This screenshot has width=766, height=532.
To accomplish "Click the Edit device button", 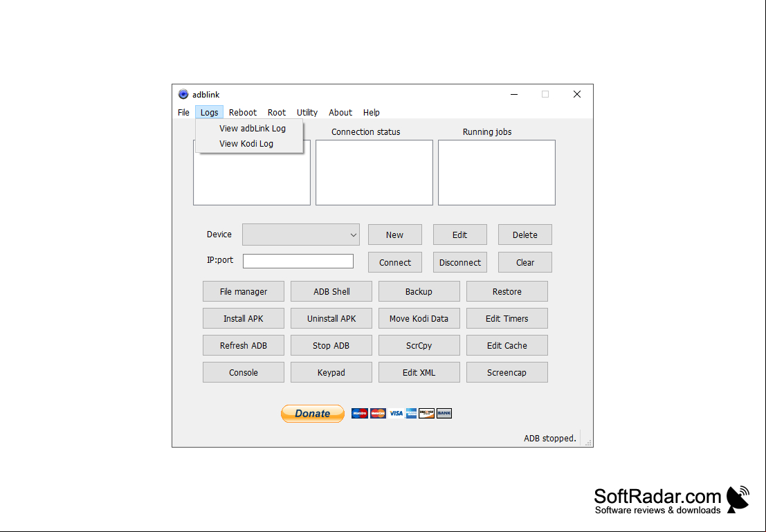I will (x=459, y=235).
